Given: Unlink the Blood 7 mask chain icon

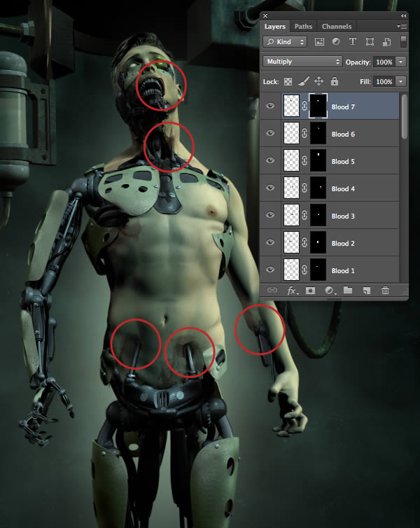Looking at the screenshot, I should click(x=304, y=106).
